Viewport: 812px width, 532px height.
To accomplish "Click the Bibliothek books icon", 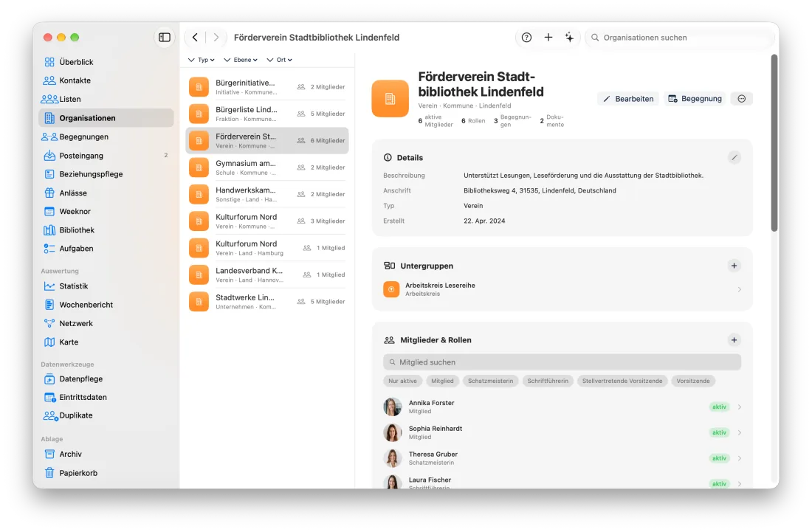I will click(x=49, y=229).
